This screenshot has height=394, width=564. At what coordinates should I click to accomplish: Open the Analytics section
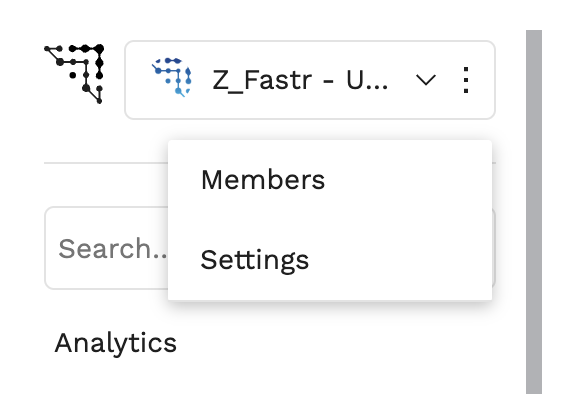(x=115, y=344)
